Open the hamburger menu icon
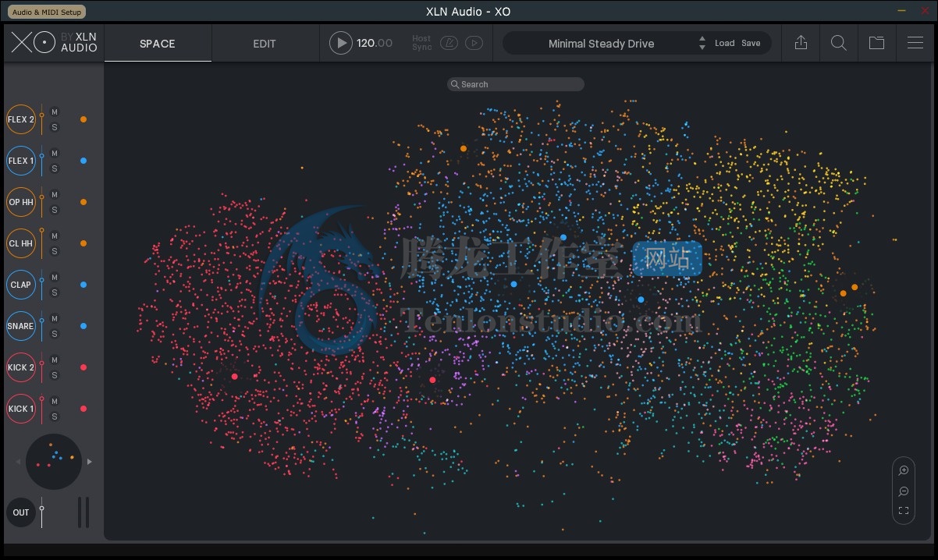Viewport: 938px width, 560px height. point(915,43)
